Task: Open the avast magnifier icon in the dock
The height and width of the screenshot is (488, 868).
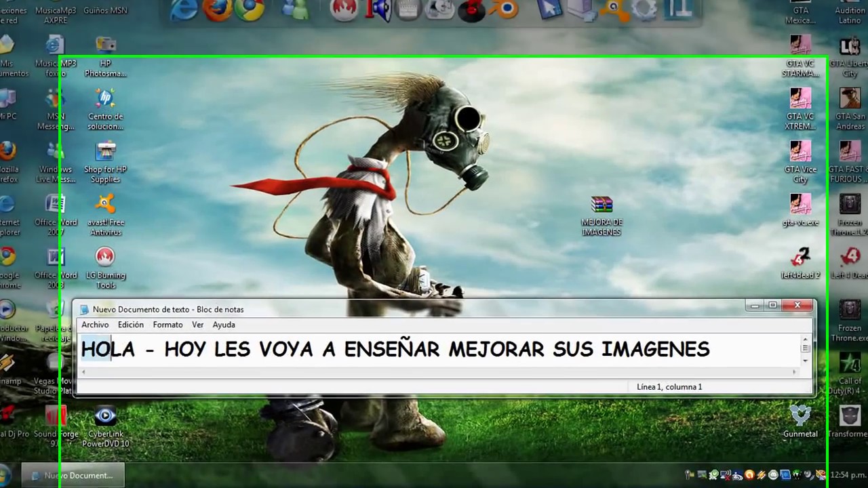Action: [614, 9]
